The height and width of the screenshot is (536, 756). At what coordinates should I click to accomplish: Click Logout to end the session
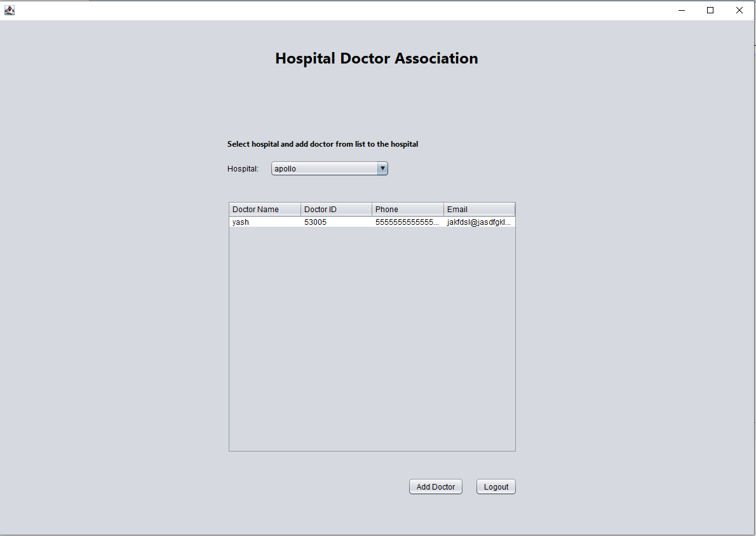496,486
